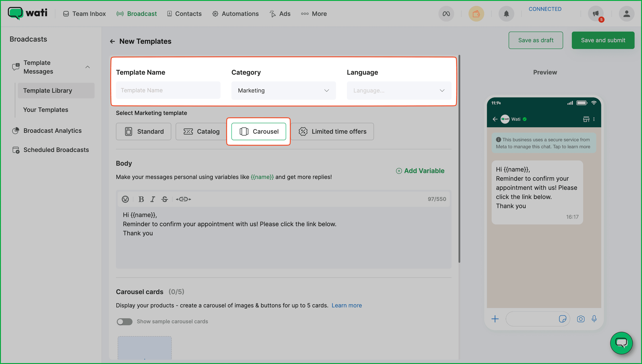Click the Template Name input field
The image size is (642, 364).
[168, 90]
